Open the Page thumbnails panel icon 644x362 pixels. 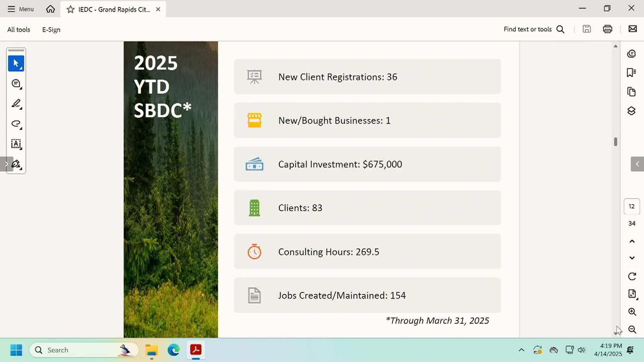[x=632, y=92]
